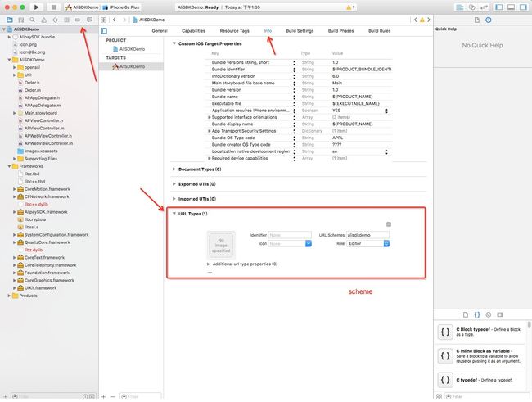The image size is (532, 402).
Task: Go back in editor history
Action: coord(115,20)
